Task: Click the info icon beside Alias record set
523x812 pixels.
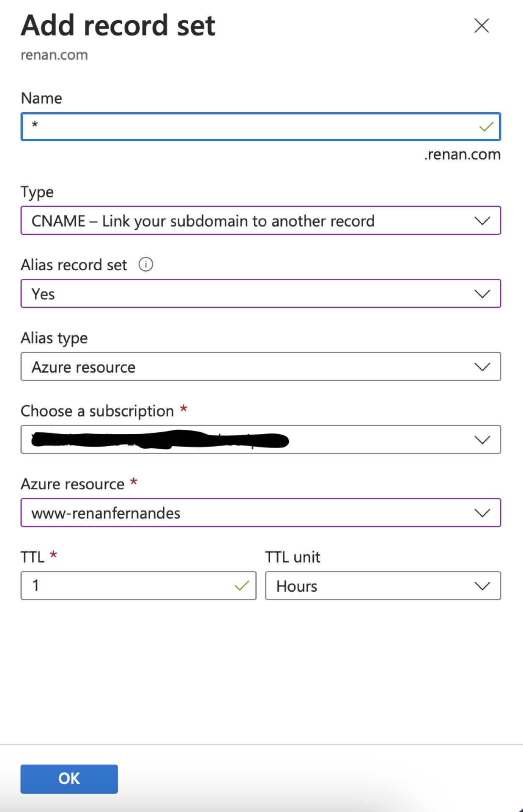Action: pos(146,265)
